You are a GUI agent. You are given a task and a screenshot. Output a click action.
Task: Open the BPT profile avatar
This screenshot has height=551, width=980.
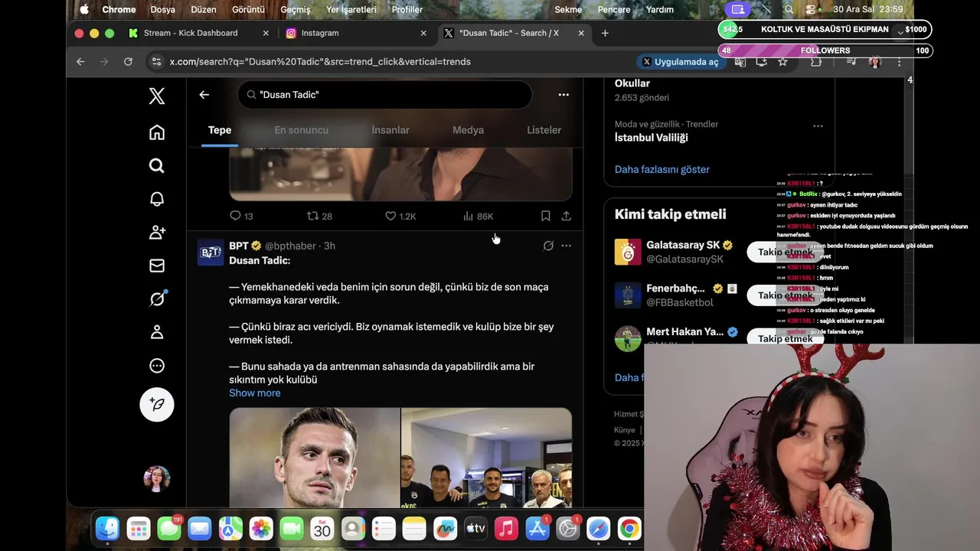(x=211, y=253)
